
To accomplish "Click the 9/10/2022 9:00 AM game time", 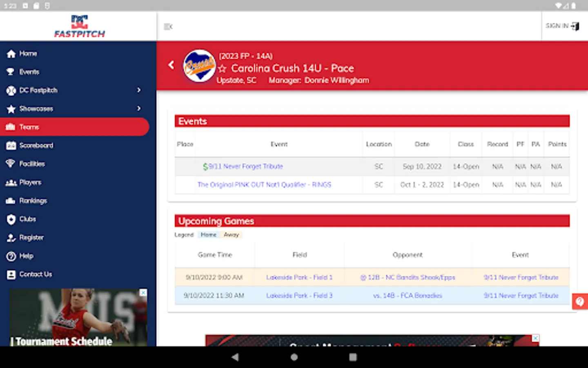I will (214, 277).
